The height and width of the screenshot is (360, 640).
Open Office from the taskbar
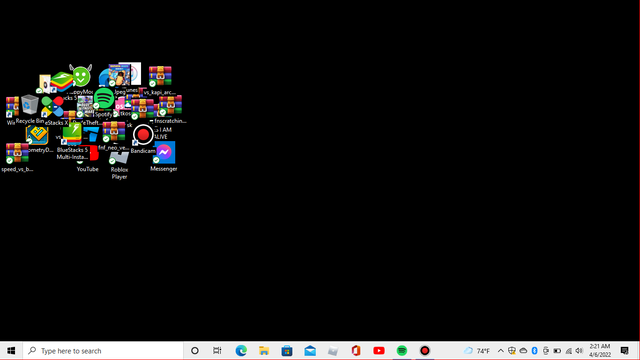tap(356, 351)
